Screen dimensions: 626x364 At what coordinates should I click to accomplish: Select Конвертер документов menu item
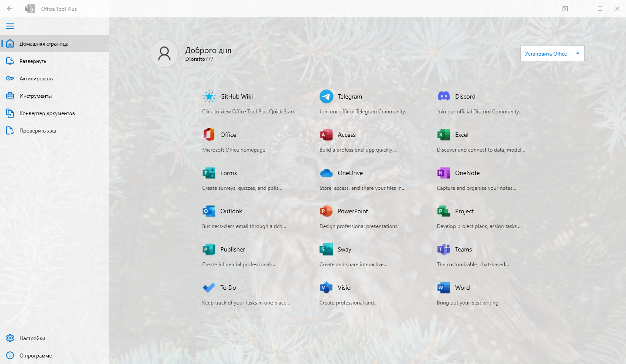pyautogui.click(x=54, y=113)
